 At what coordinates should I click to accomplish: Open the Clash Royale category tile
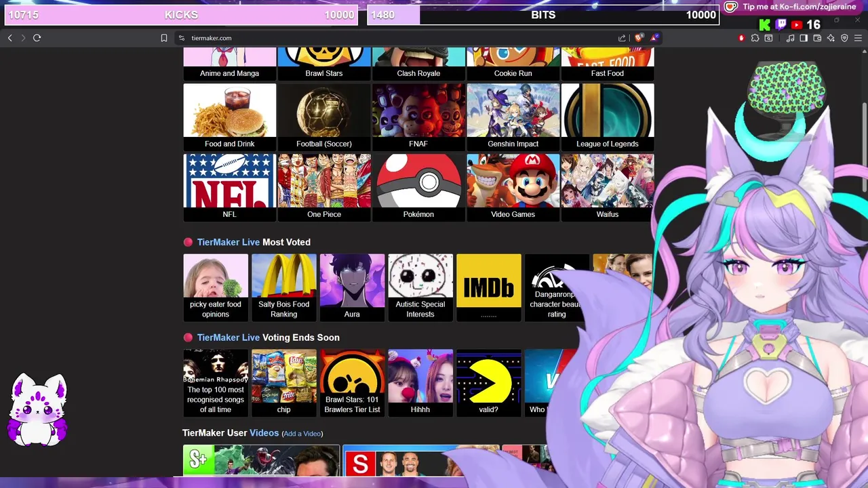[418, 64]
